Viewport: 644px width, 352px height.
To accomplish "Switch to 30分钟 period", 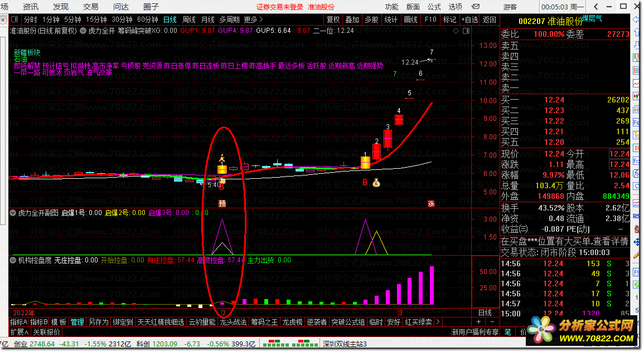I will 122,19.
